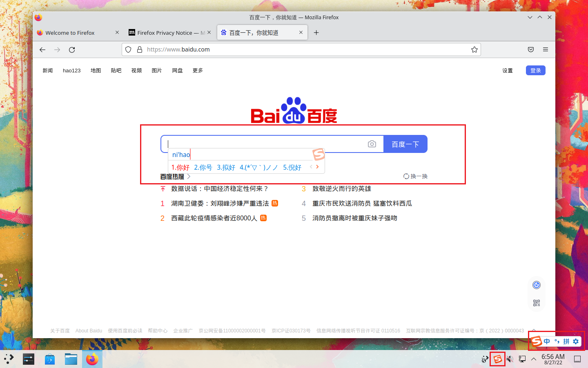The height and width of the screenshot is (368, 588).
Task: Open the 图片 images link
Action: coord(157,70)
